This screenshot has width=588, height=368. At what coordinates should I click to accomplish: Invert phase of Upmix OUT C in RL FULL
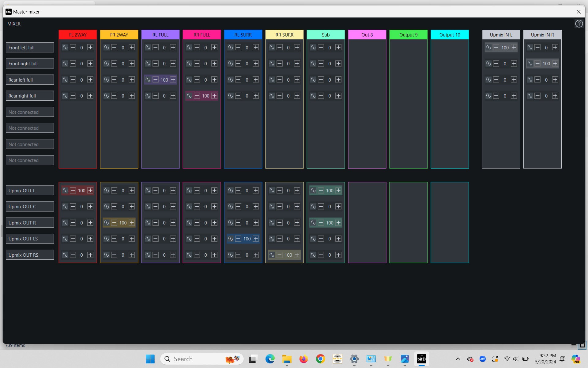tap(148, 206)
